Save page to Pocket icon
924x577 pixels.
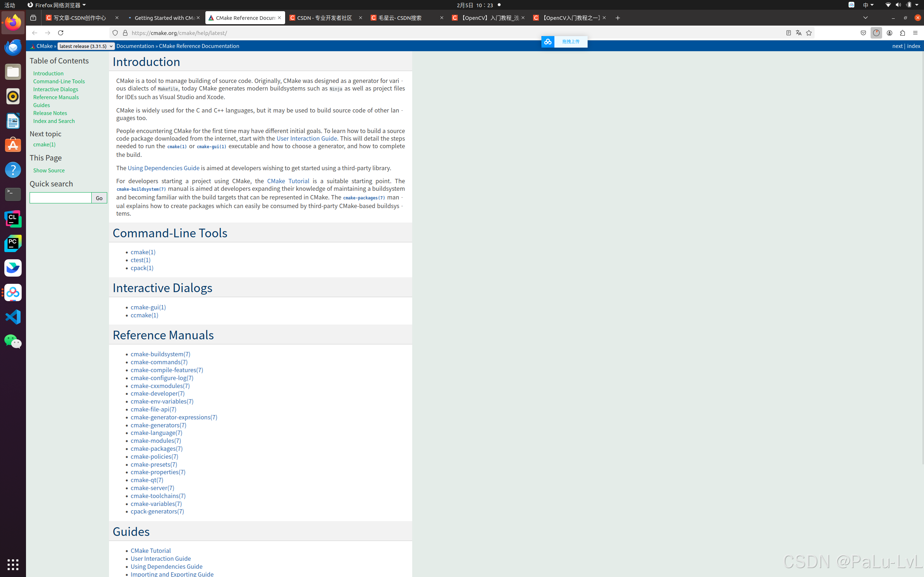(x=863, y=33)
